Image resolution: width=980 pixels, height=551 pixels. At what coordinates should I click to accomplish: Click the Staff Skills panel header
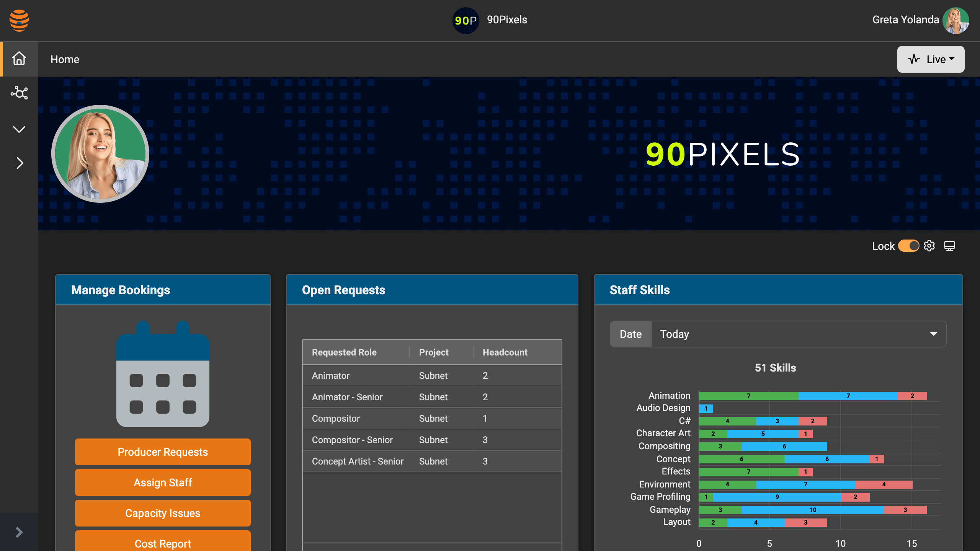point(778,290)
